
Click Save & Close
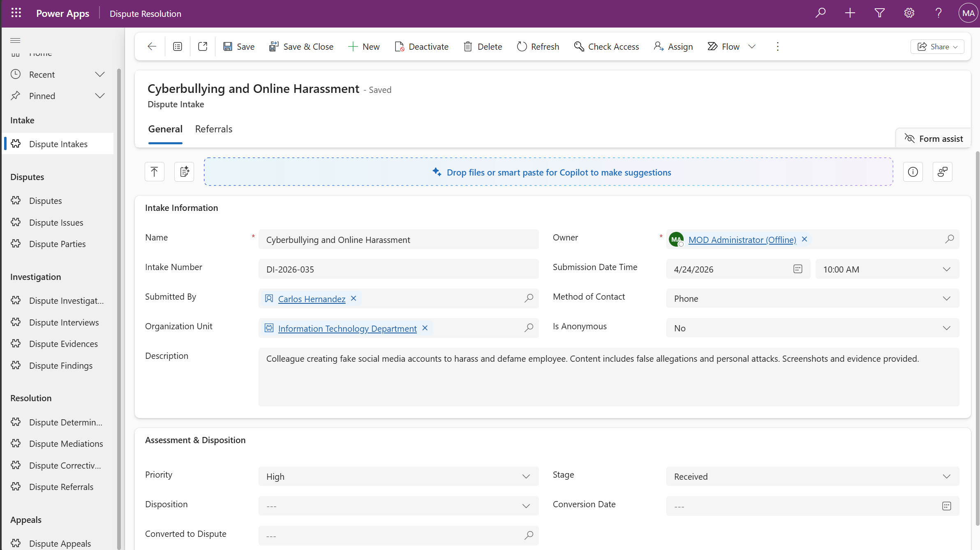click(301, 46)
